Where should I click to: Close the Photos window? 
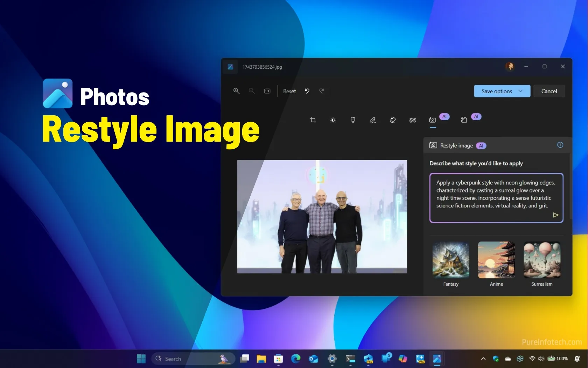[563, 67]
